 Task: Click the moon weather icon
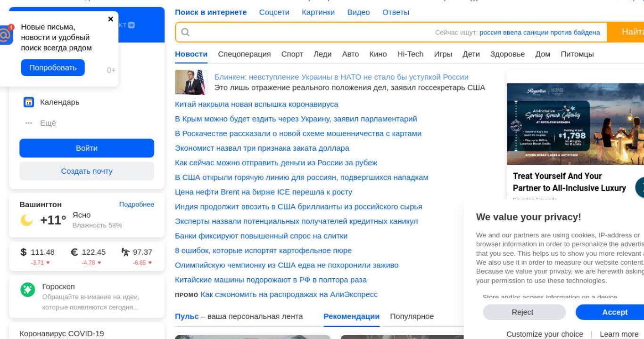coord(26,220)
